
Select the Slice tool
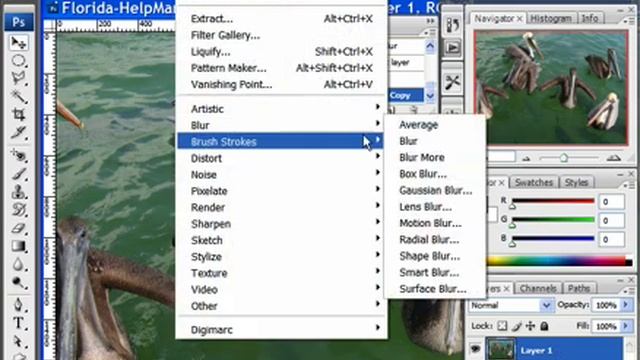point(18,133)
